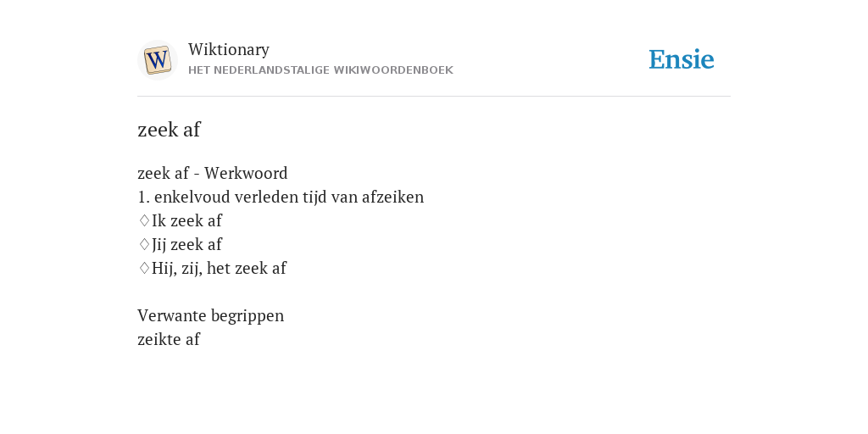Select the subtitle Het Nederlandstalige Wikiwoordenboek

click(320, 70)
